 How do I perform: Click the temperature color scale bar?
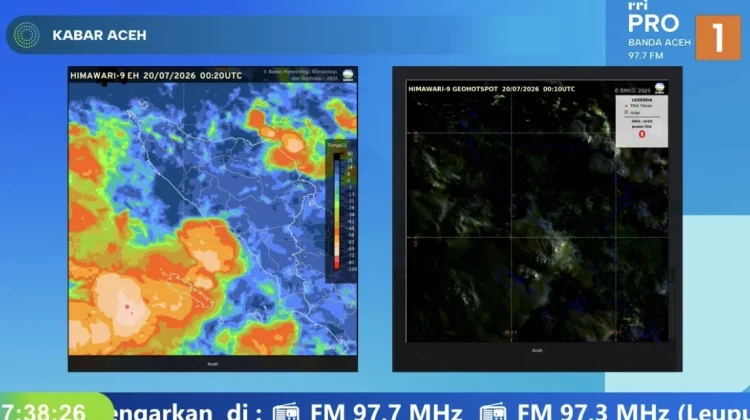click(337, 211)
